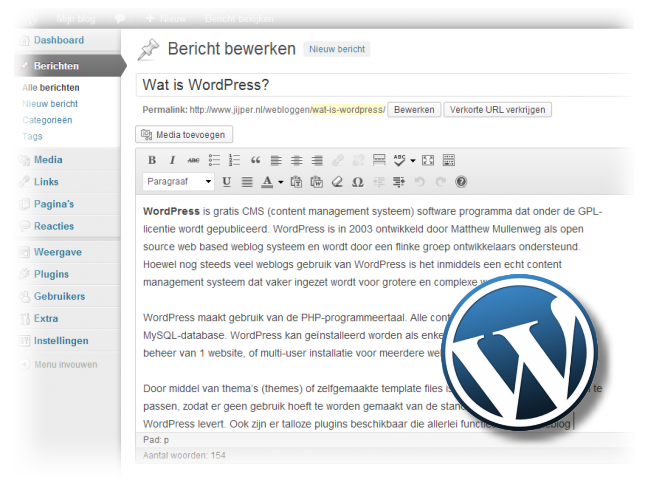Open text color picker dropdown arrow

(x=281, y=182)
